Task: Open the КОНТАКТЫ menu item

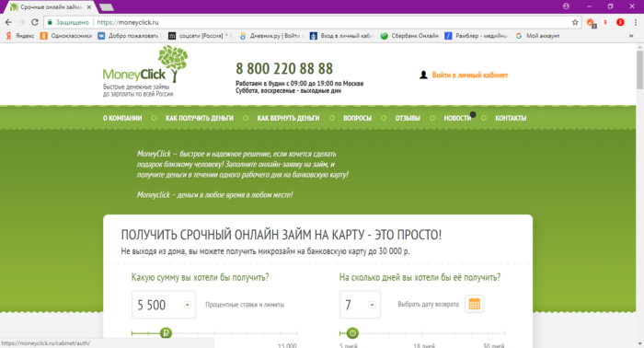Action: point(511,119)
